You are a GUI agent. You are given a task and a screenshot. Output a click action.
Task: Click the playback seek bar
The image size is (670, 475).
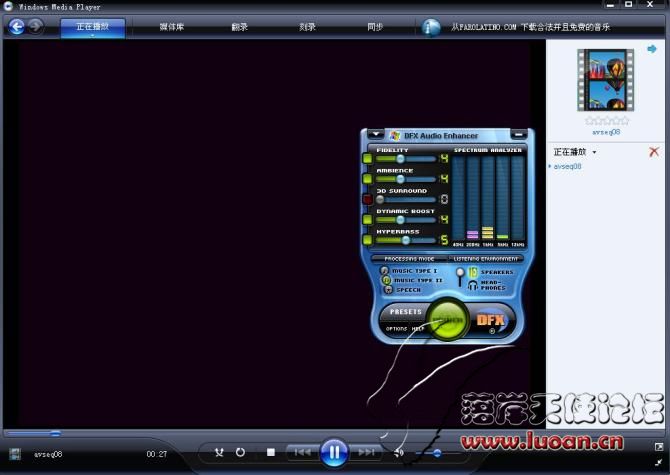(x=273, y=433)
